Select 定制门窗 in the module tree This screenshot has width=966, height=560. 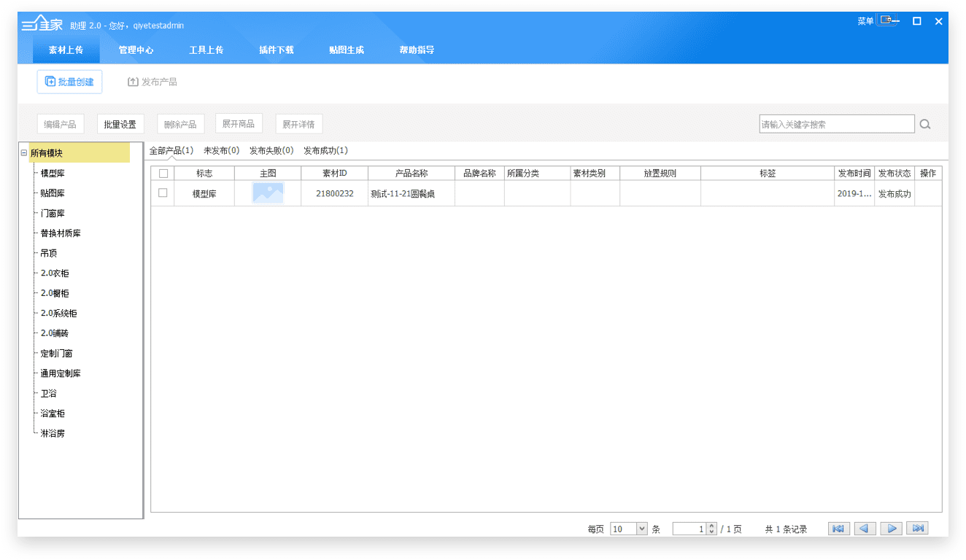[57, 354]
